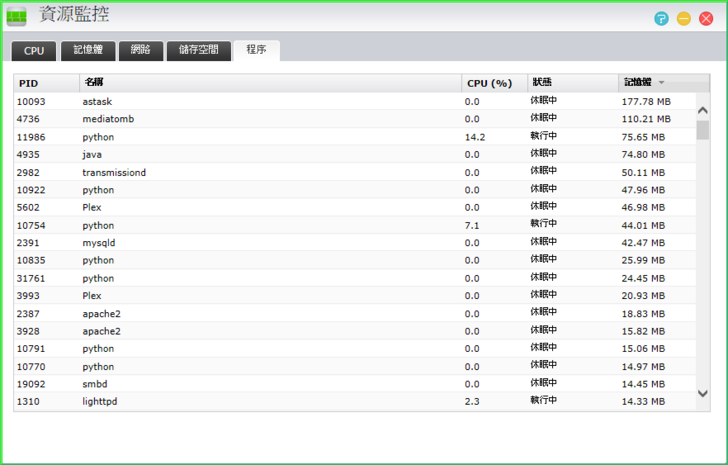Sort by the PID column header
728x465 pixels.
(46, 83)
